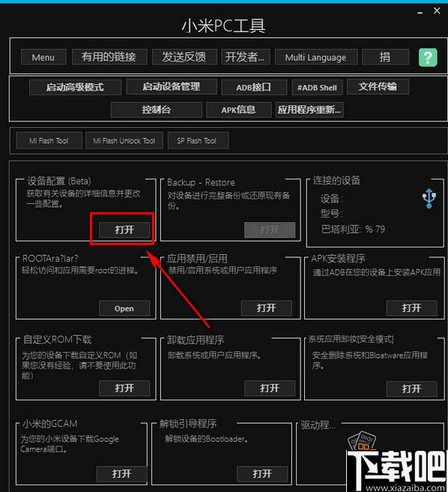Click the 捐 donate button
Image resolution: width=448 pixels, height=492 pixels.
coord(385,57)
